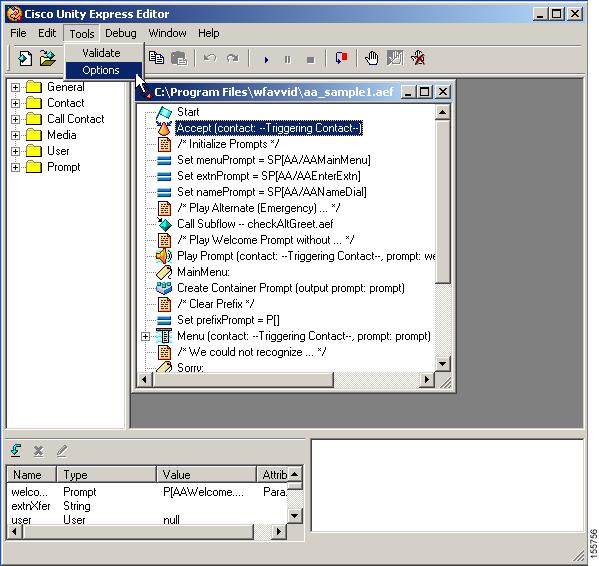Start debugging with the Play icon

coord(266,60)
